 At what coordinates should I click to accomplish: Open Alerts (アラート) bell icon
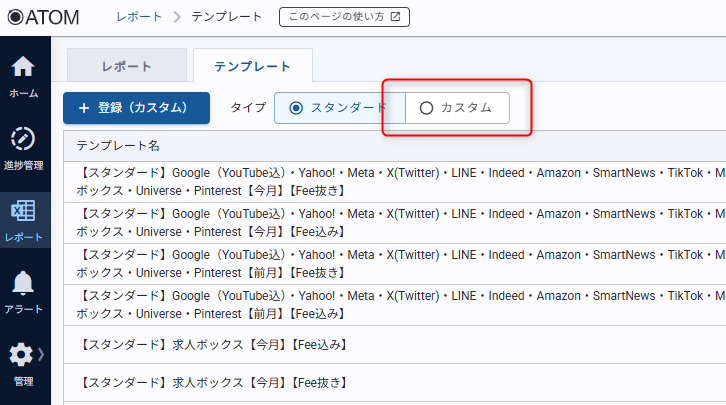point(22,284)
